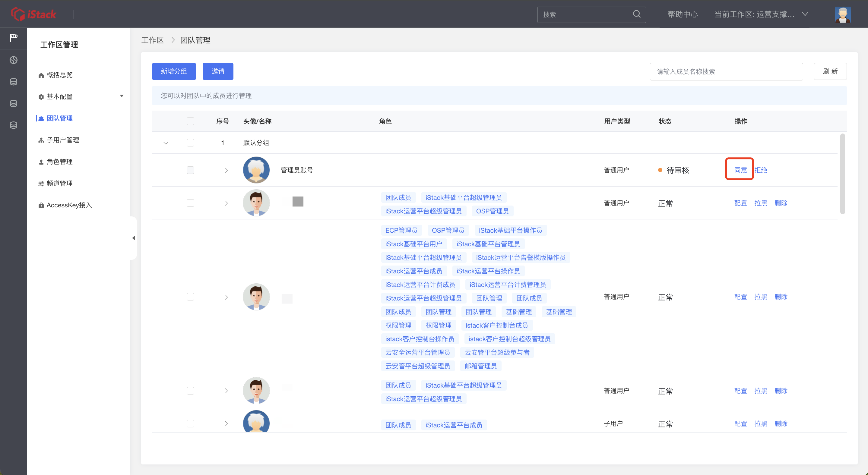
Task: Open 帮助中心 link
Action: point(683,14)
